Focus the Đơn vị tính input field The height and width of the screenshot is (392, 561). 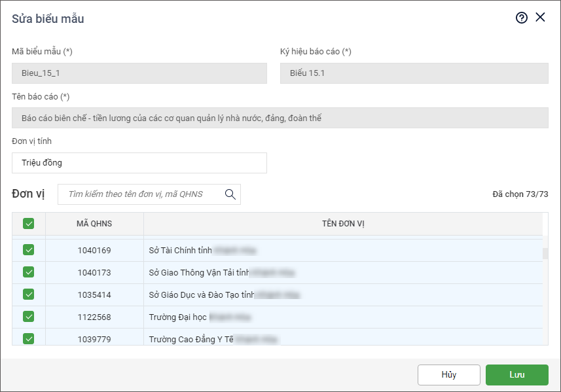[x=139, y=163]
